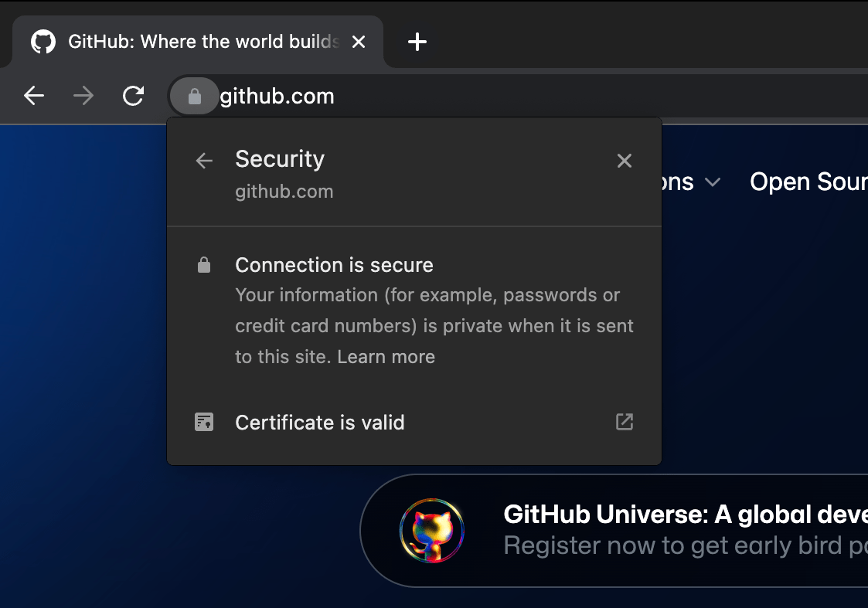Open the Solutions dropdown chevron
The image size is (868, 608).
pyautogui.click(x=713, y=182)
